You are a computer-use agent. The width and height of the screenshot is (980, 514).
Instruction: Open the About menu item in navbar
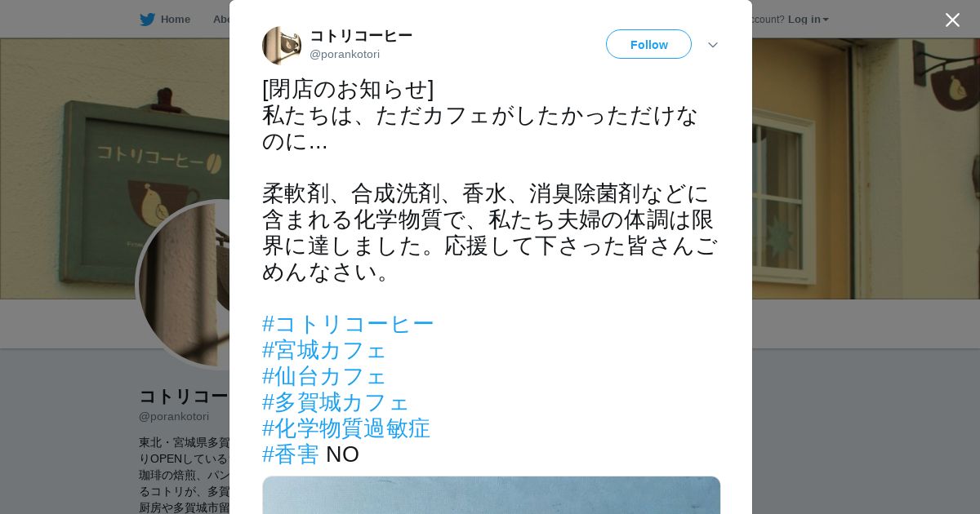220,20
